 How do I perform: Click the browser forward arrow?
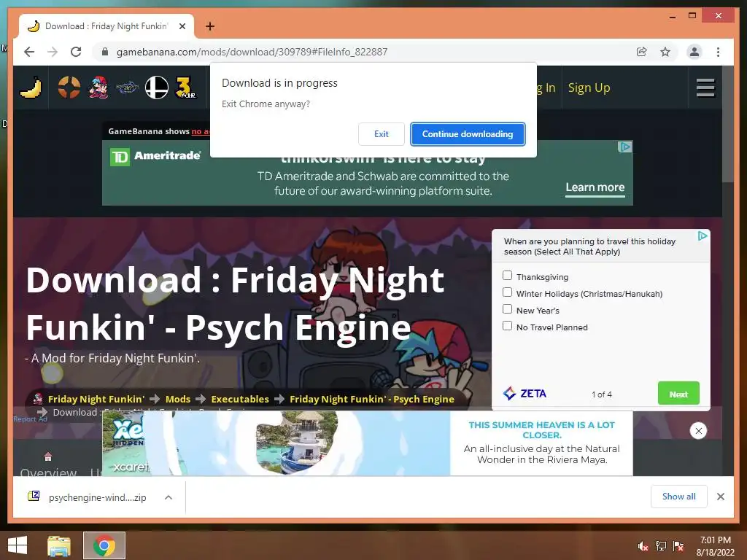[x=53, y=52]
